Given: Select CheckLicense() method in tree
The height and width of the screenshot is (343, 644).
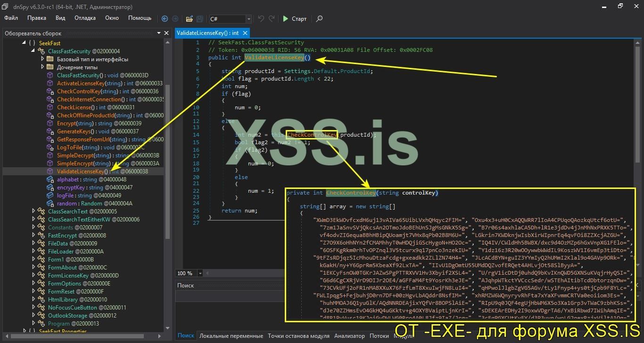Looking at the screenshot, I should 96,107.
